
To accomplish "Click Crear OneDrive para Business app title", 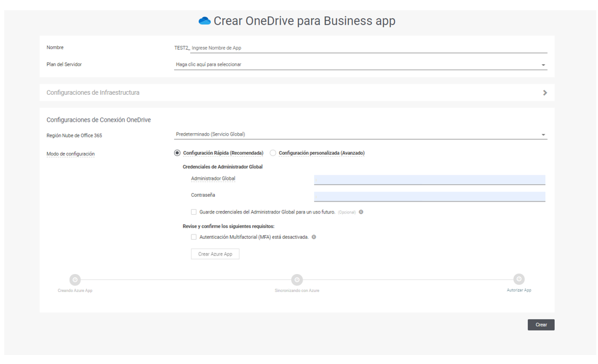I will tap(304, 21).
